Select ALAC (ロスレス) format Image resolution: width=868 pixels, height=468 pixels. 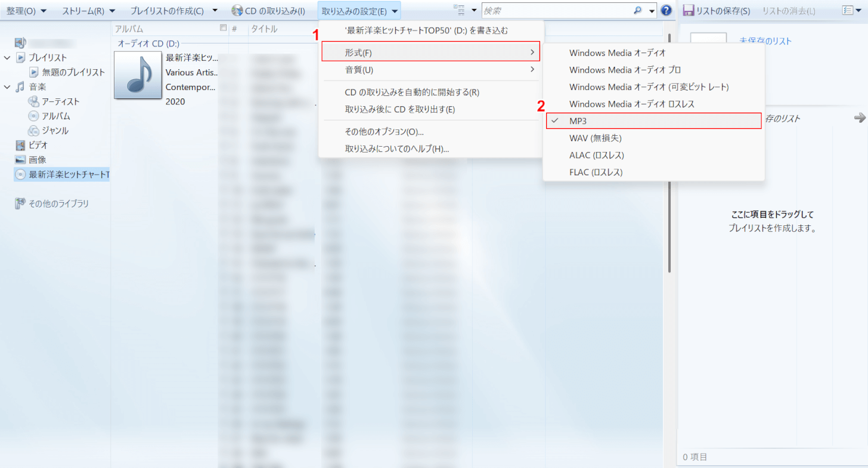pyautogui.click(x=654, y=155)
